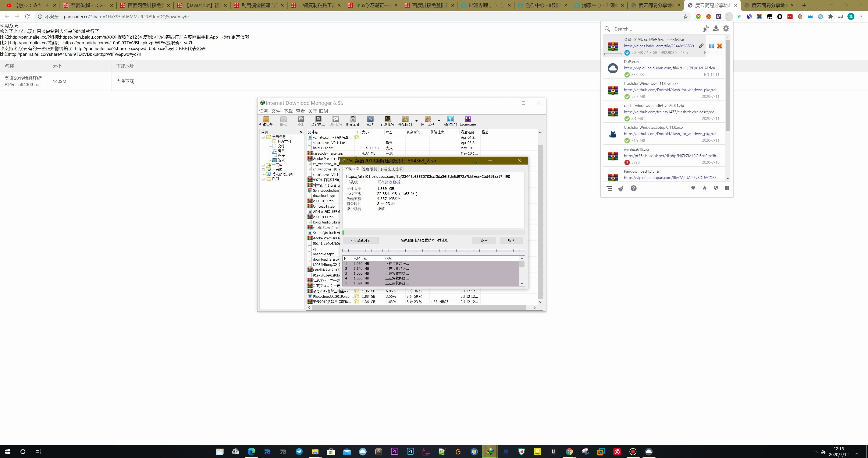This screenshot has height=458, width=868.
Task: Open IDM 选项 wrench icon
Action: click(370, 121)
